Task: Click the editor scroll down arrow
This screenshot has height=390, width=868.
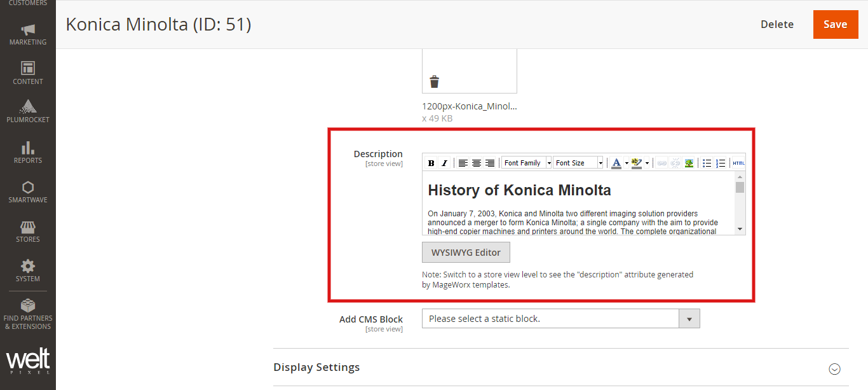Action: pyautogui.click(x=740, y=229)
